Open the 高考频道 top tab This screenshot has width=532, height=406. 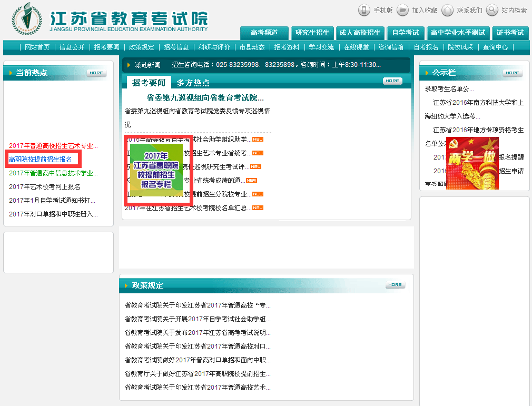pos(264,33)
